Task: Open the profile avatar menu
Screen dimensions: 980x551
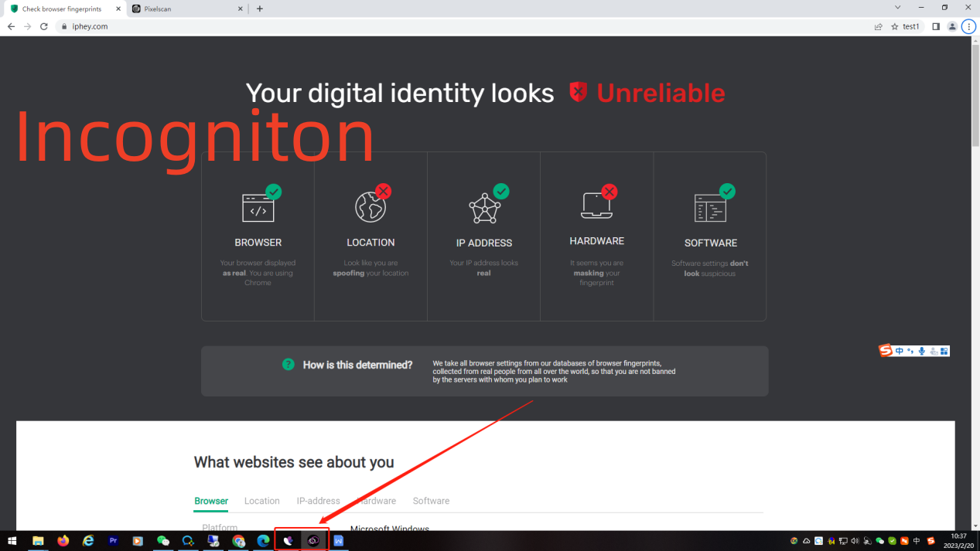Action: click(952, 26)
